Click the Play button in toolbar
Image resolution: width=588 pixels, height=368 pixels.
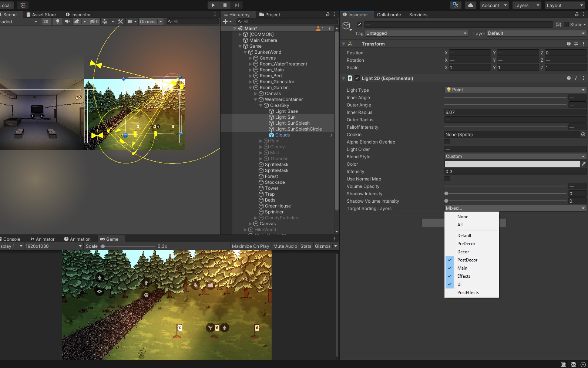(213, 5)
